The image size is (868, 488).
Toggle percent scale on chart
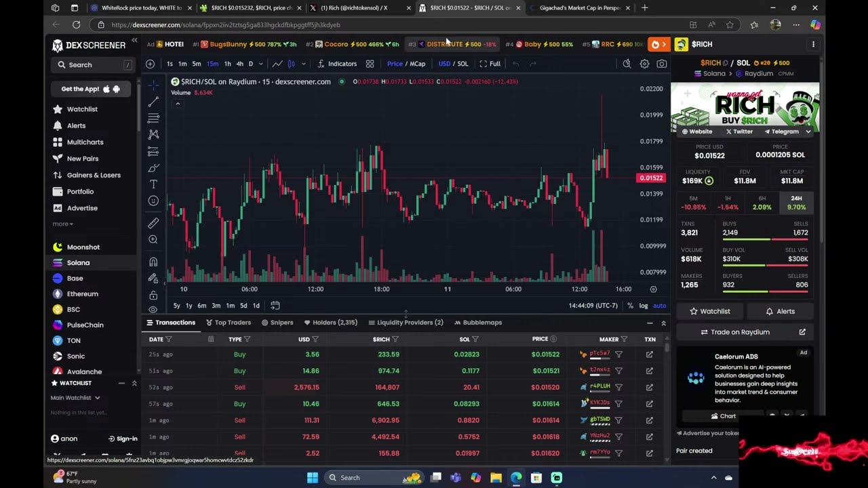click(630, 306)
